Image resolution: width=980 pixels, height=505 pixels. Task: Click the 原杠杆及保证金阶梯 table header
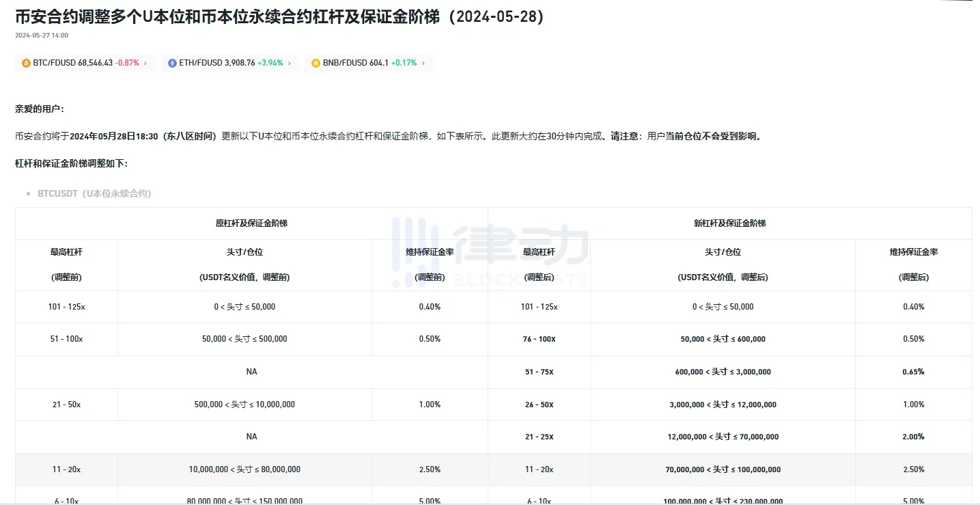tap(251, 223)
